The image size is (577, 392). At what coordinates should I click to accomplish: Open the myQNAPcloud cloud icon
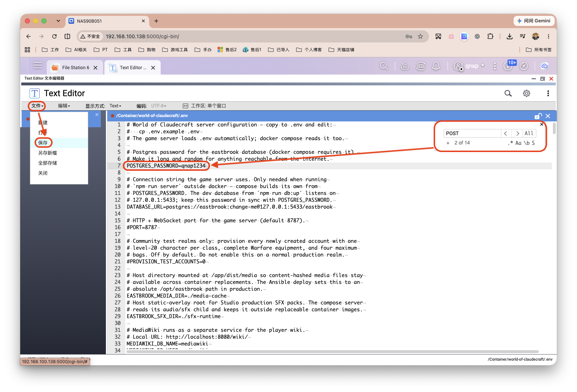click(x=545, y=66)
